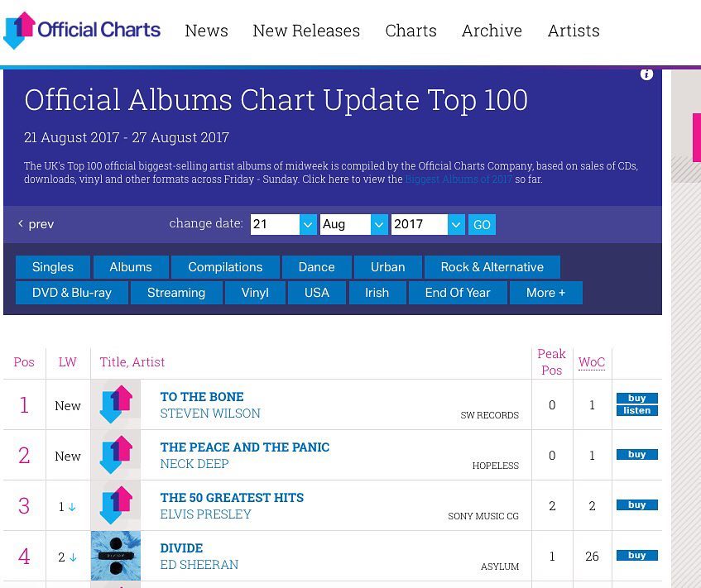Expand the More + chart options
This screenshot has height=588, width=701.
pyautogui.click(x=546, y=293)
